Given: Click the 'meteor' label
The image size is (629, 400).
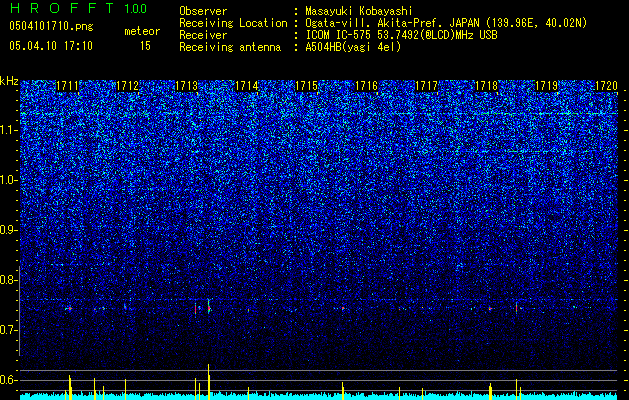Looking at the screenshot, I should tap(142, 31).
